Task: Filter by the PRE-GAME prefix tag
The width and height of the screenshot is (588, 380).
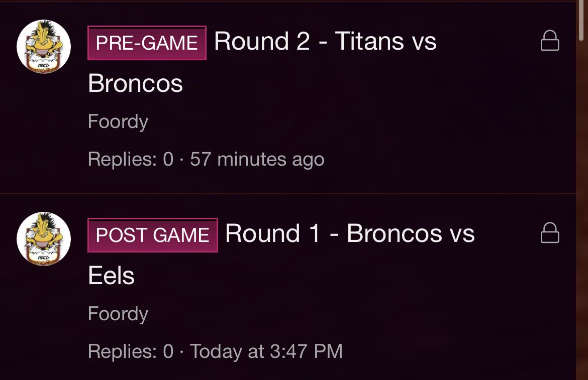Action: 147,43
